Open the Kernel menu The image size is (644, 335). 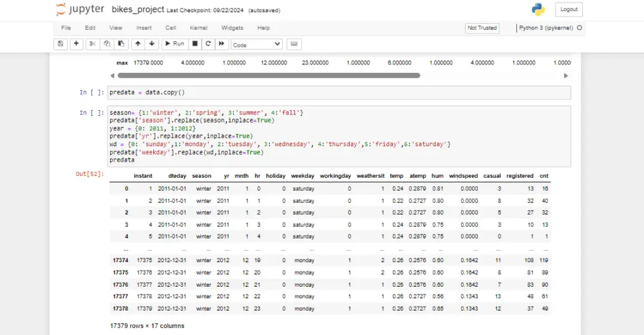pos(198,28)
